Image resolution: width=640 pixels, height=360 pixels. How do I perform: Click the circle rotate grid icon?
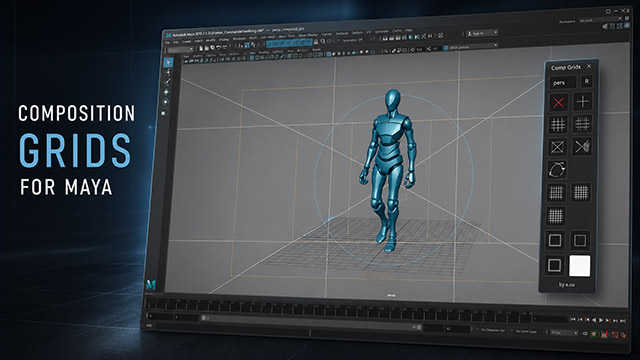[557, 169]
